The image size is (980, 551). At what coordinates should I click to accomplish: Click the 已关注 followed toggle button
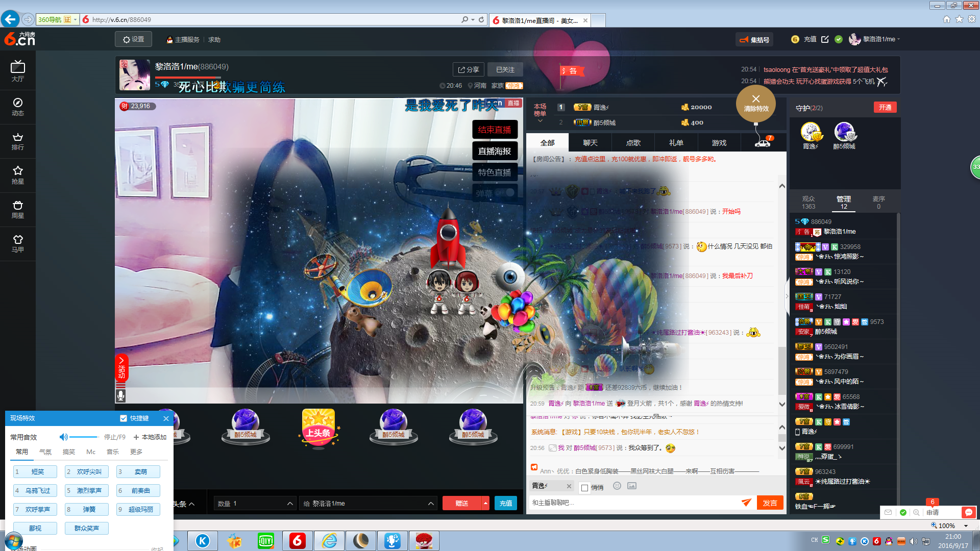point(505,69)
